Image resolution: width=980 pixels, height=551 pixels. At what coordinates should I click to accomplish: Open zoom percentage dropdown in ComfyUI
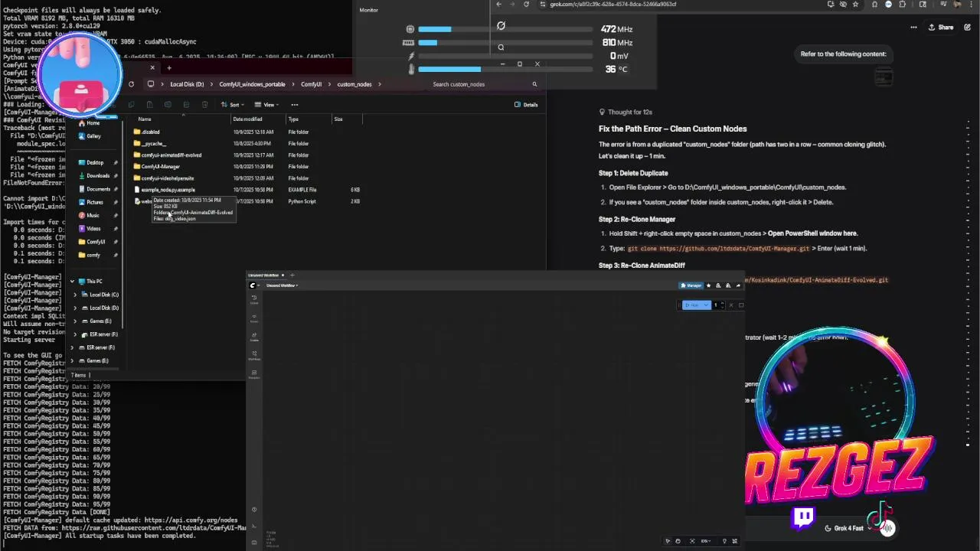[x=706, y=541]
